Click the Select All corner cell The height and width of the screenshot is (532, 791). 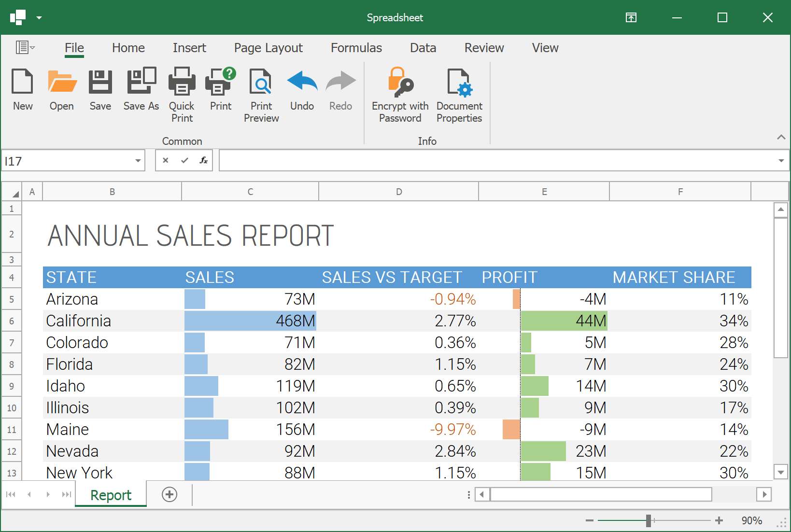point(12,192)
